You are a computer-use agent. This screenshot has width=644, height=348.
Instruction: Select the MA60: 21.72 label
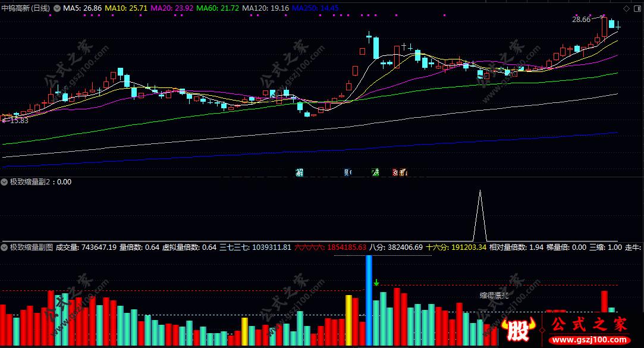point(218,8)
